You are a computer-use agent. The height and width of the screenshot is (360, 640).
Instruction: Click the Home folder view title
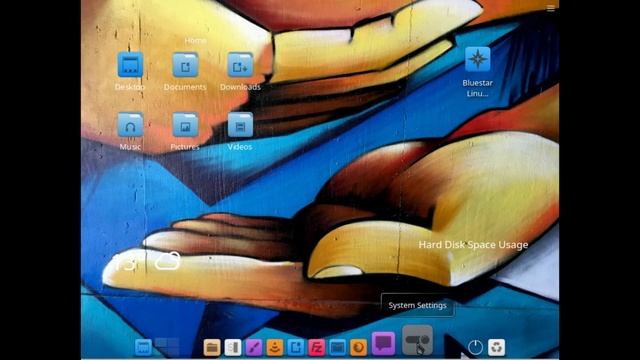pyautogui.click(x=195, y=40)
